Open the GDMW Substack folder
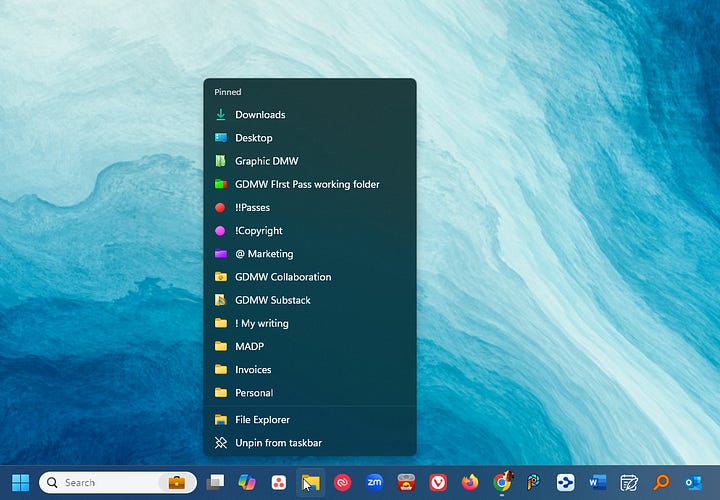 pyautogui.click(x=310, y=300)
